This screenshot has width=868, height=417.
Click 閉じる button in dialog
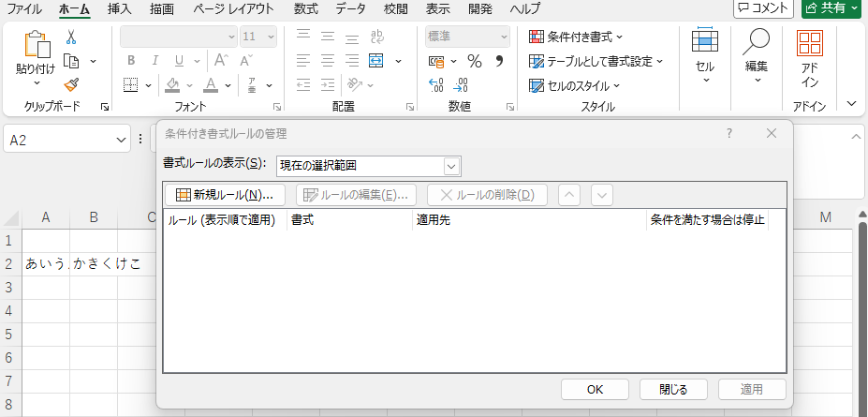[673, 389]
